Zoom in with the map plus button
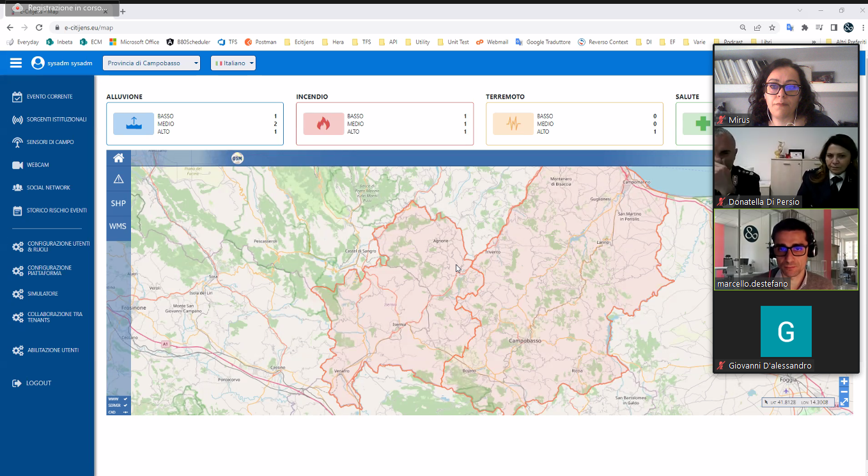This screenshot has width=868, height=476. pyautogui.click(x=844, y=381)
